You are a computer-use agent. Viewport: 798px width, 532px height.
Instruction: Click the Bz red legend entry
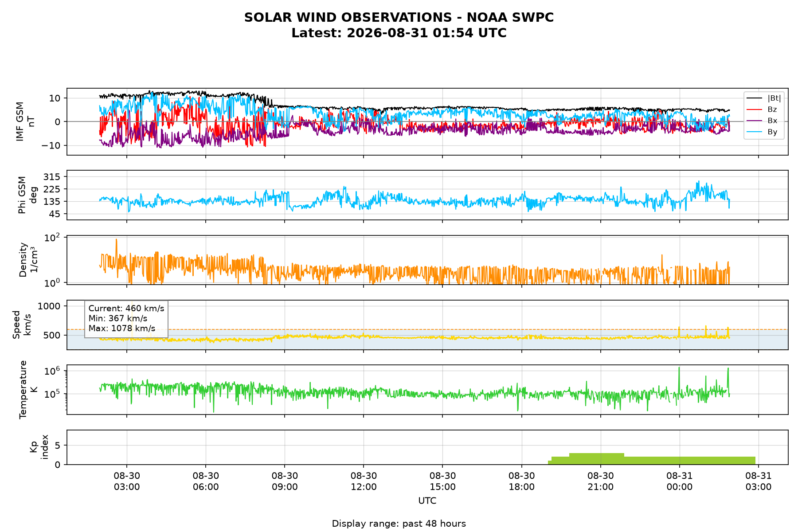point(764,110)
